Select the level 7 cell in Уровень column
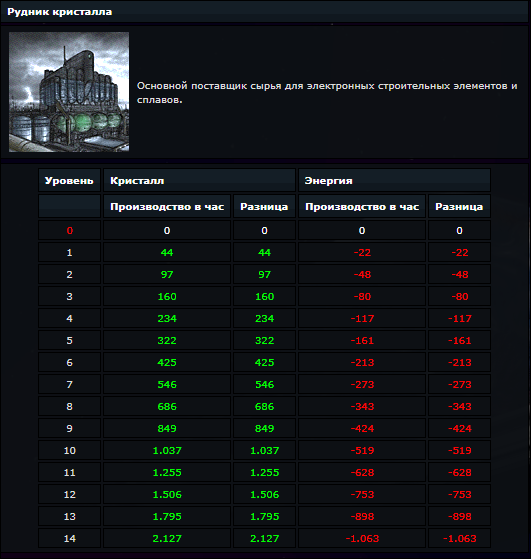Screen dimensions: 531x559 point(69,385)
